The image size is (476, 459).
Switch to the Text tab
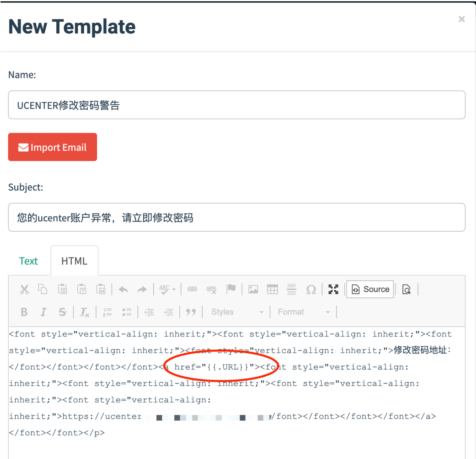coord(28,261)
